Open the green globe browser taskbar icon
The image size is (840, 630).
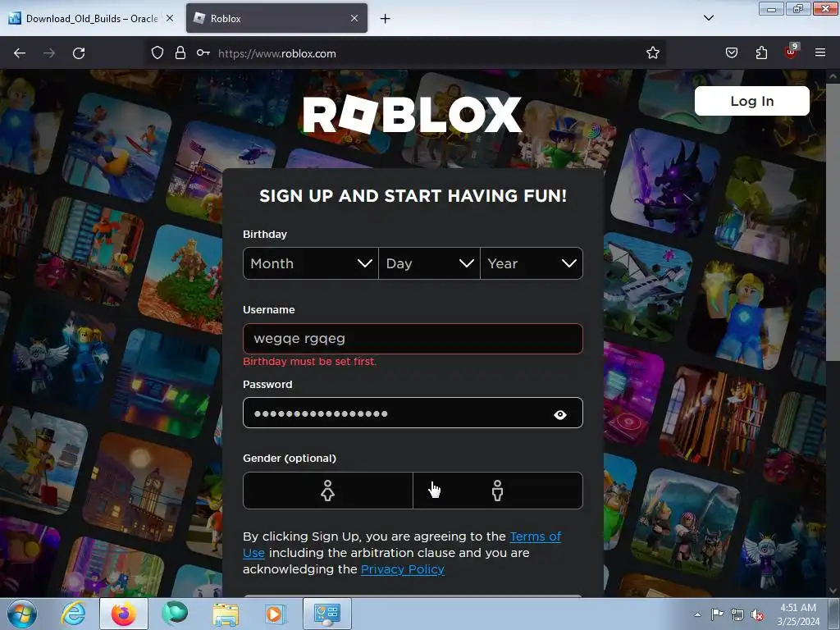(175, 614)
